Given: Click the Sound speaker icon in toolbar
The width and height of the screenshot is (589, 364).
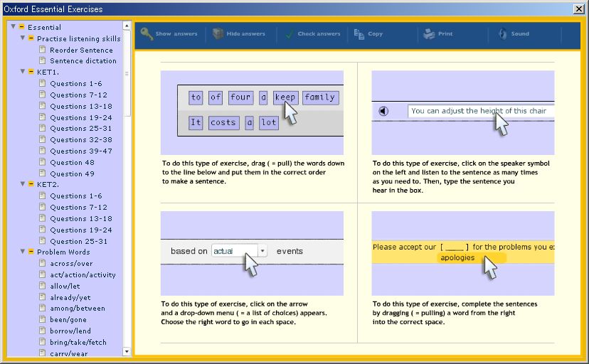Looking at the screenshot, I should coord(502,33).
